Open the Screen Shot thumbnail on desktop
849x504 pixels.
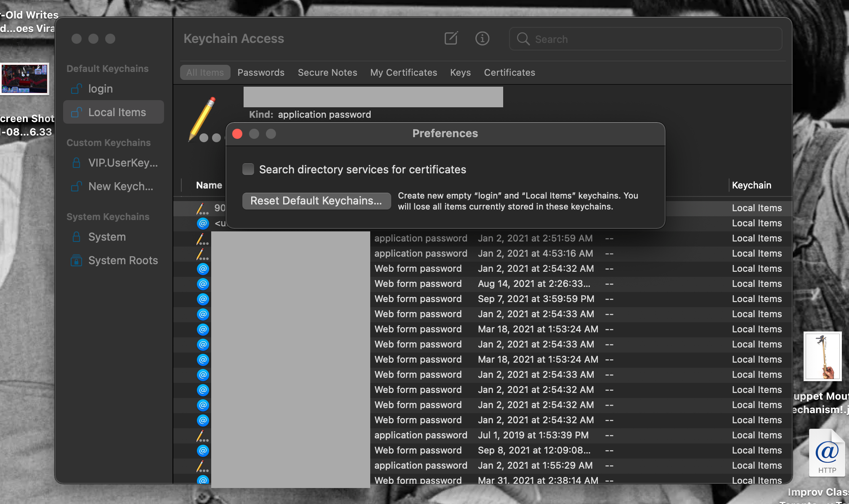pyautogui.click(x=25, y=79)
